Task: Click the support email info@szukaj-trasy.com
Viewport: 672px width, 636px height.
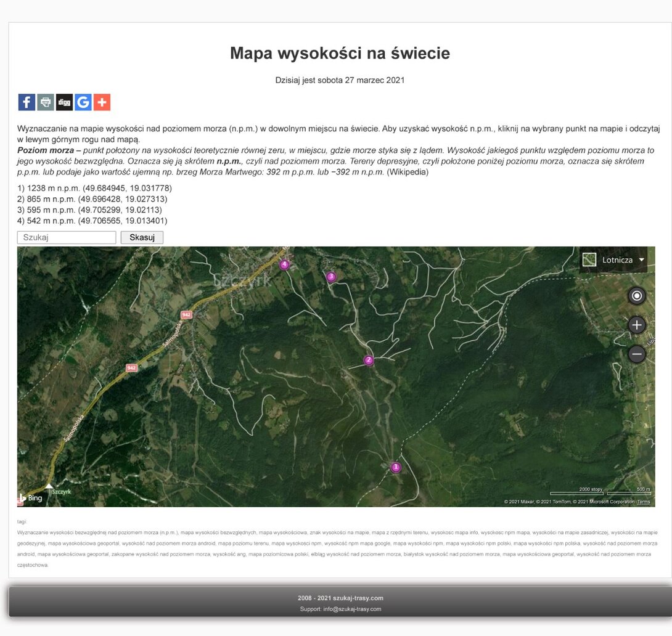Action: pyautogui.click(x=352, y=609)
